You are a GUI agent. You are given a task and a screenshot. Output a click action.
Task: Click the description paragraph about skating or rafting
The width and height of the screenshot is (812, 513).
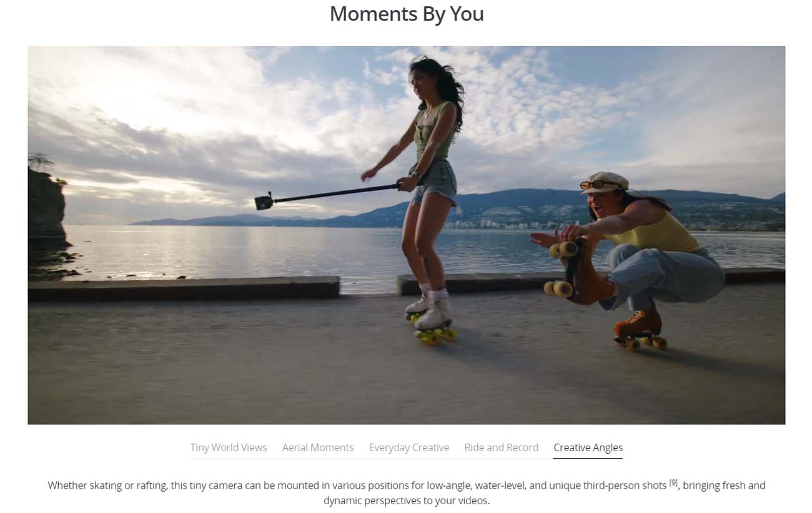[407, 492]
